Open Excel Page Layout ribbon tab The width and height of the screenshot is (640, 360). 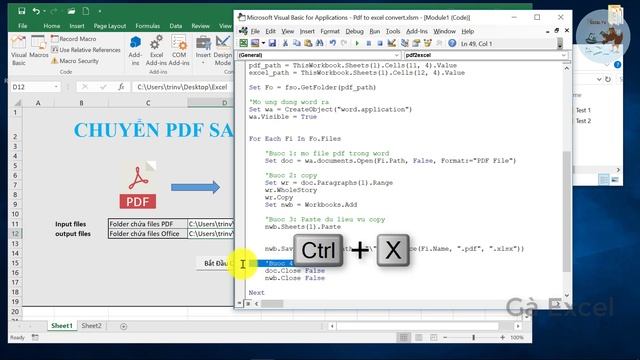coord(110,26)
